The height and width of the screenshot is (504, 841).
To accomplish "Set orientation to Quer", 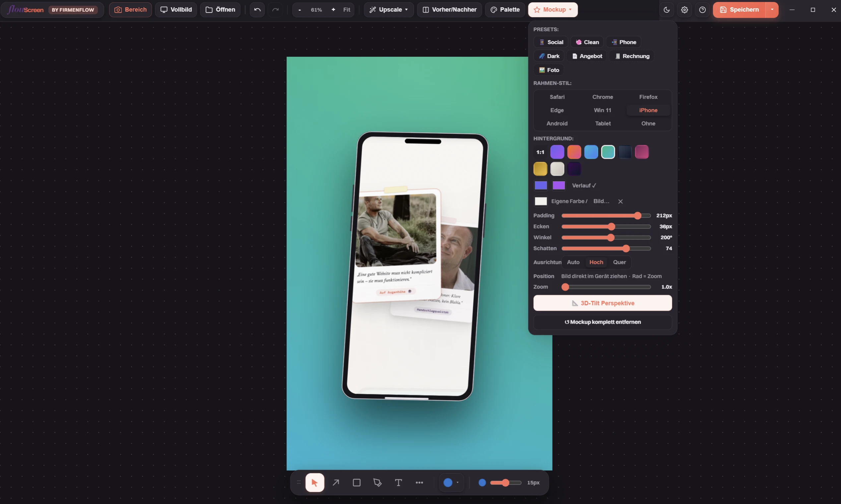I will (619, 262).
